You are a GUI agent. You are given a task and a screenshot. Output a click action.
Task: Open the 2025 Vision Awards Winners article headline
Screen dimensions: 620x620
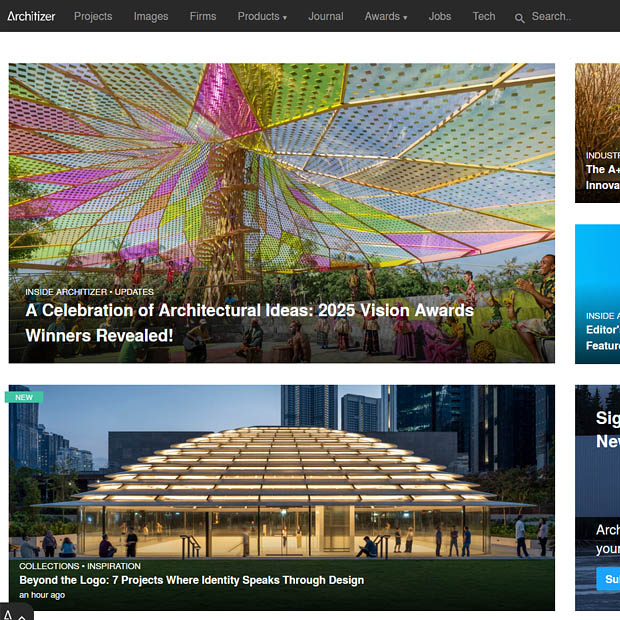(250, 323)
